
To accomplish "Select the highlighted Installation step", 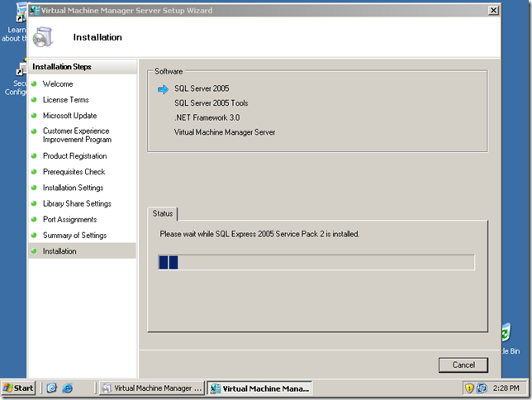I will point(82,251).
